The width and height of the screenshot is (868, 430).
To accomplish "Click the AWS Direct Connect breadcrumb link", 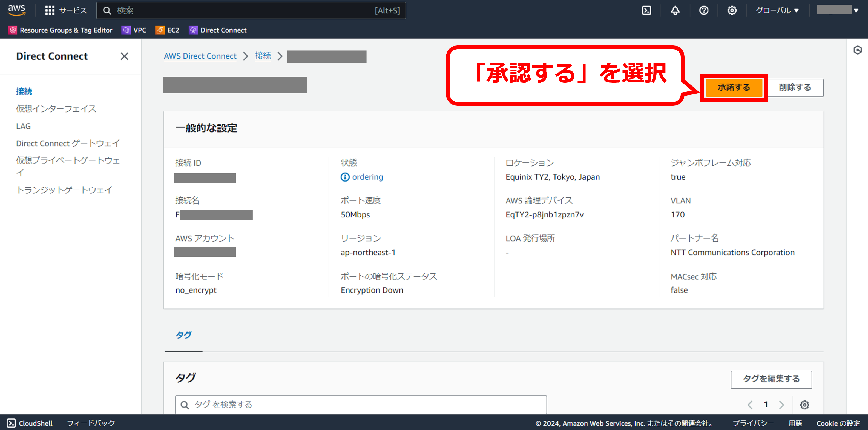I will pos(200,56).
